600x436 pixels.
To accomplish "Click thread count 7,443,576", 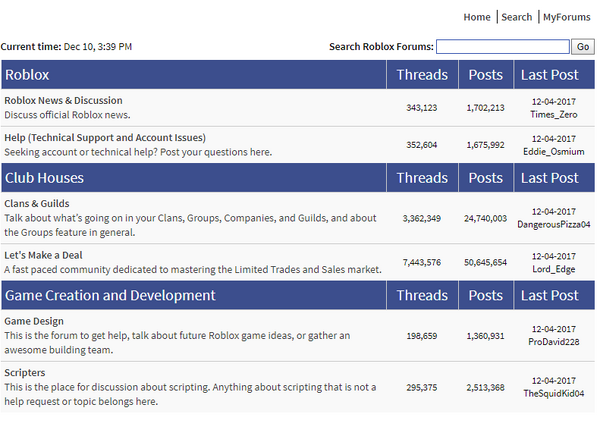I will coord(422,263).
